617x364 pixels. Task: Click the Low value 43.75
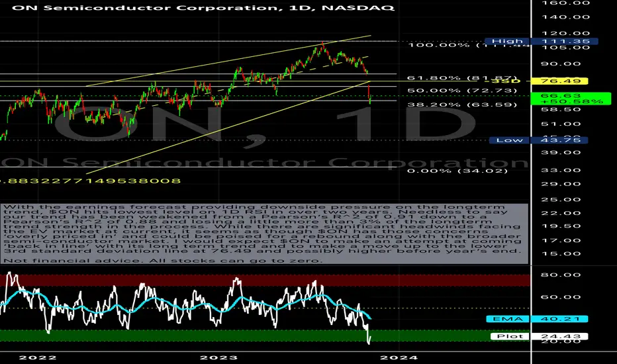pyautogui.click(x=560, y=140)
